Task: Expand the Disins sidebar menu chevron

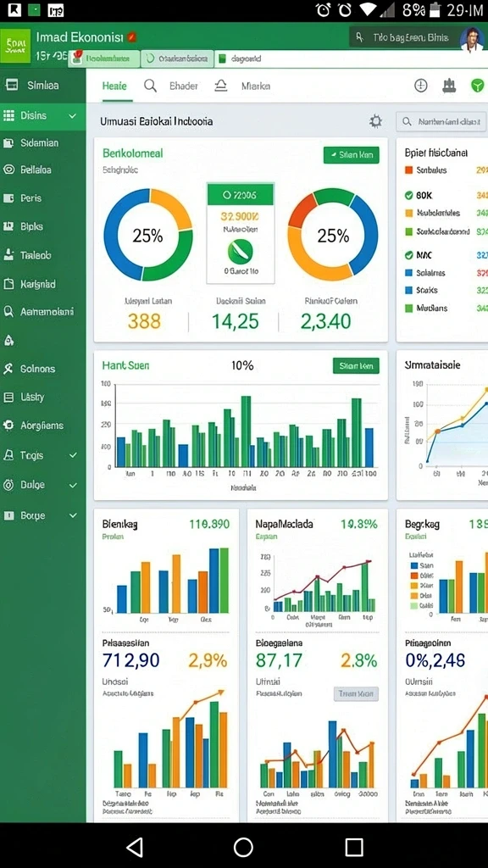Action: pyautogui.click(x=73, y=115)
